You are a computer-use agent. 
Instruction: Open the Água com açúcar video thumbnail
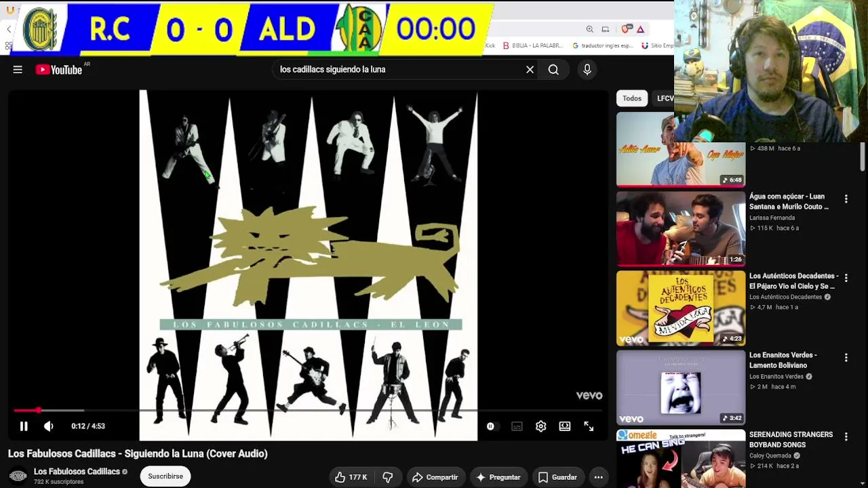681,228
